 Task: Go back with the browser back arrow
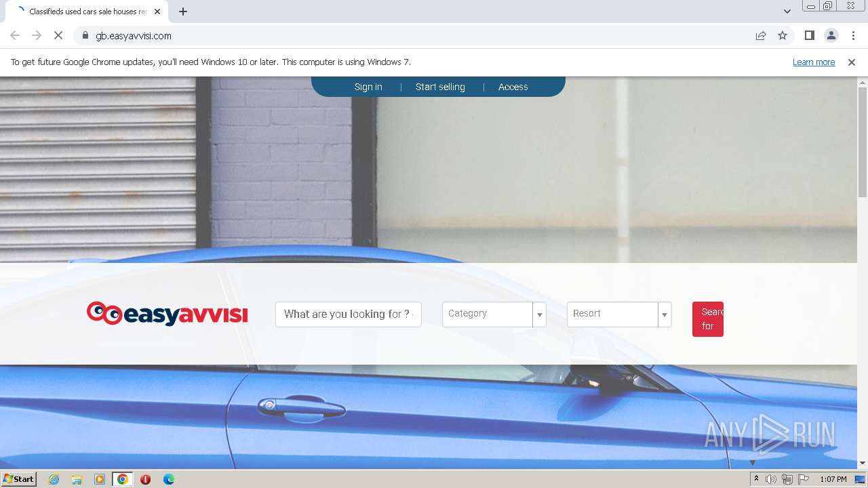15,36
